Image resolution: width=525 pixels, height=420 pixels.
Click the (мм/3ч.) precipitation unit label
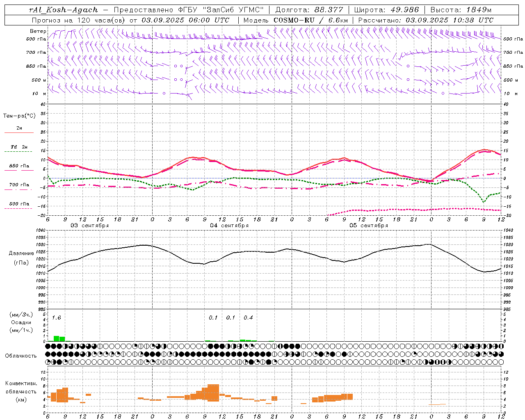pyautogui.click(x=21, y=315)
